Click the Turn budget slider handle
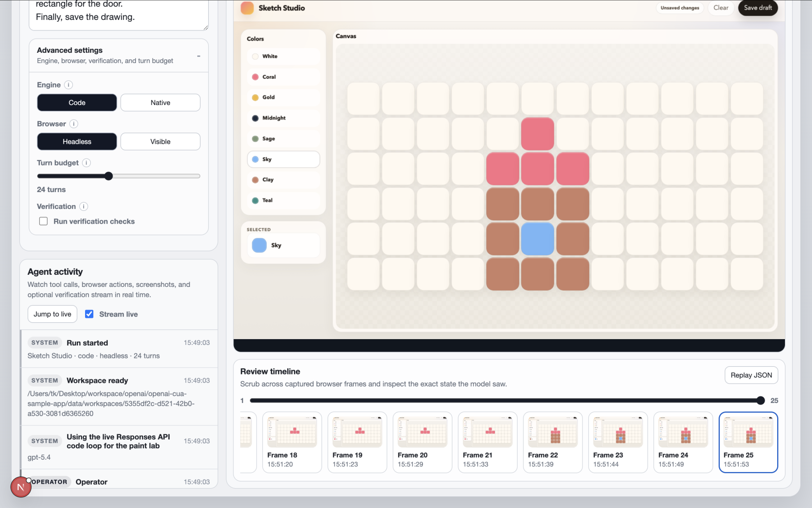 tap(109, 176)
